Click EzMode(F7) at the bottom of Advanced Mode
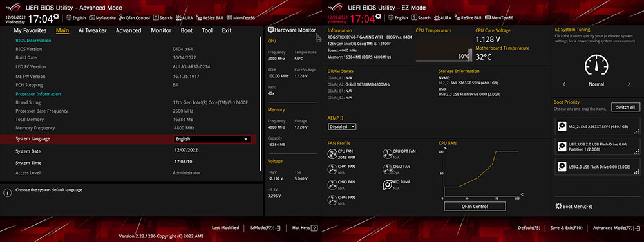The image size is (644, 242). [x=265, y=228]
